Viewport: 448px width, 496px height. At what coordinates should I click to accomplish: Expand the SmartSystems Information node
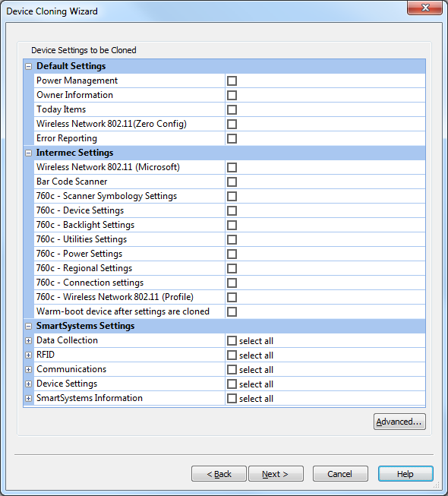(28, 398)
